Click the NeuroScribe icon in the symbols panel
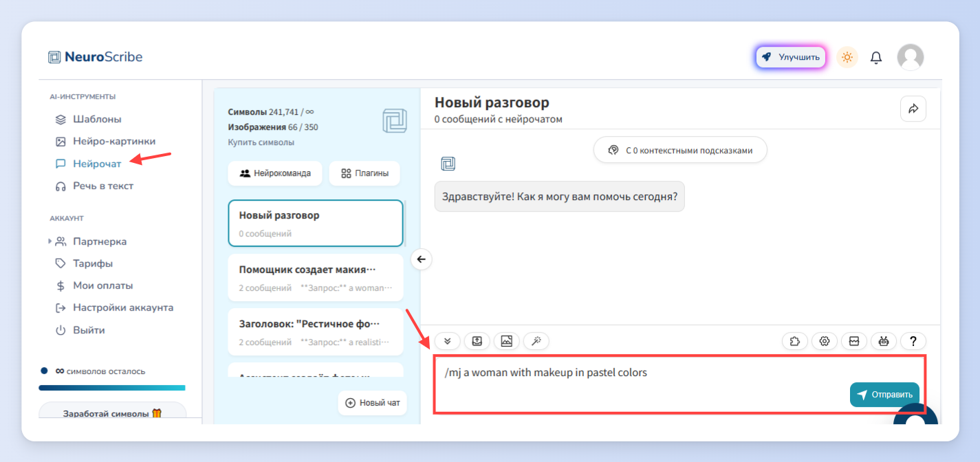 click(395, 120)
